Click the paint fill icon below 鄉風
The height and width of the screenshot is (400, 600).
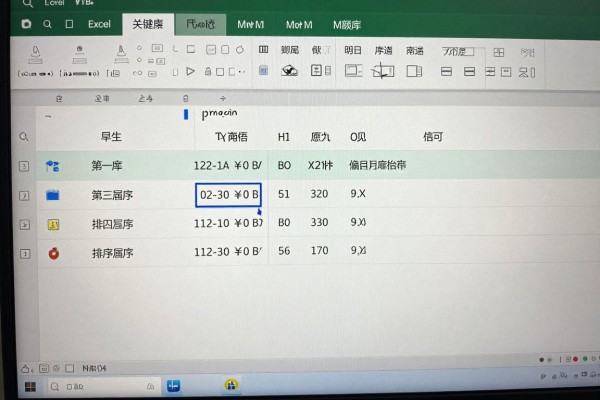289,71
